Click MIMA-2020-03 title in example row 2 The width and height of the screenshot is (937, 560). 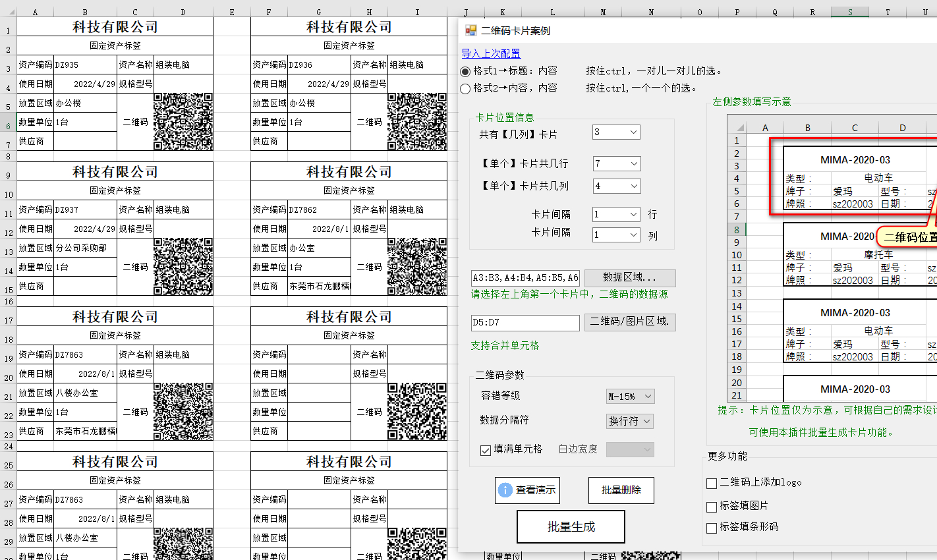point(855,159)
